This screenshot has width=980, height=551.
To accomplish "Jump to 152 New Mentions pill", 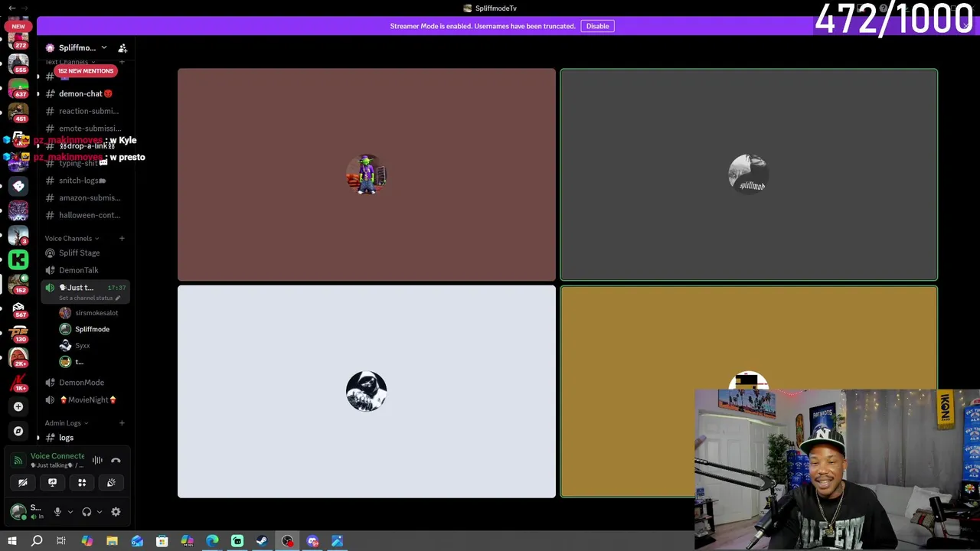I will coord(85,70).
